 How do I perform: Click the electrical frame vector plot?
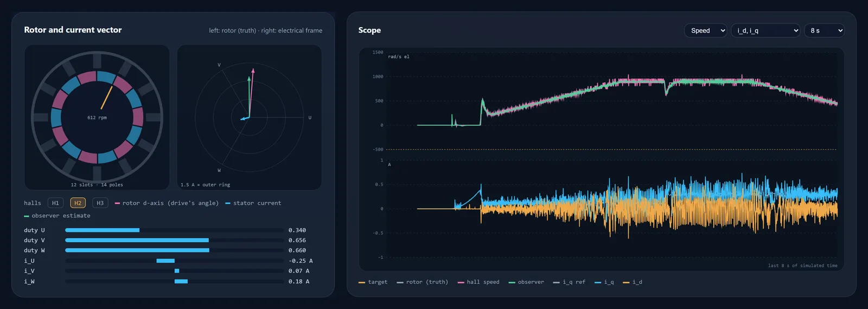tap(249, 117)
